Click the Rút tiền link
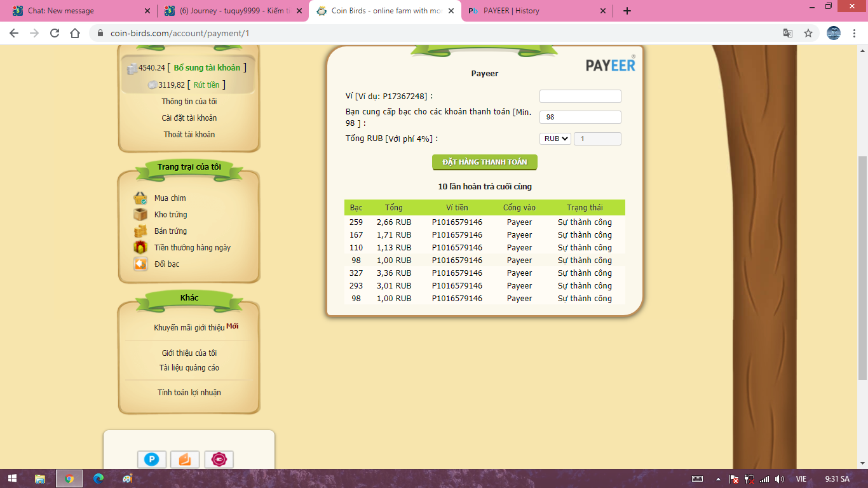 point(207,85)
